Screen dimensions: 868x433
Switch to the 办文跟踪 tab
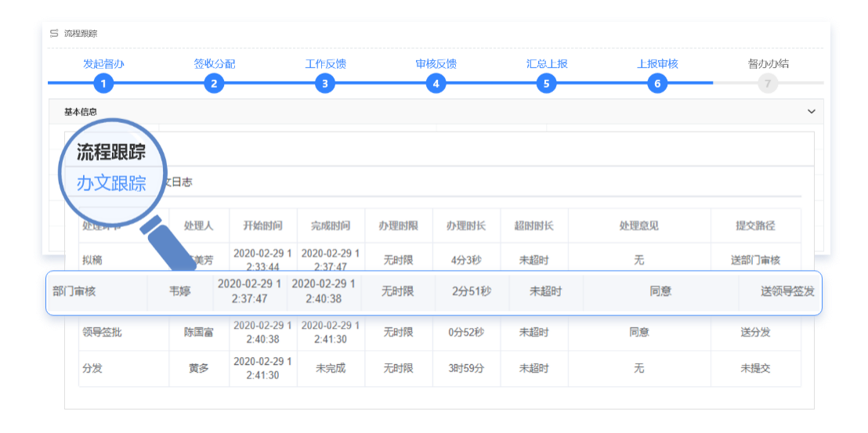pyautogui.click(x=111, y=183)
